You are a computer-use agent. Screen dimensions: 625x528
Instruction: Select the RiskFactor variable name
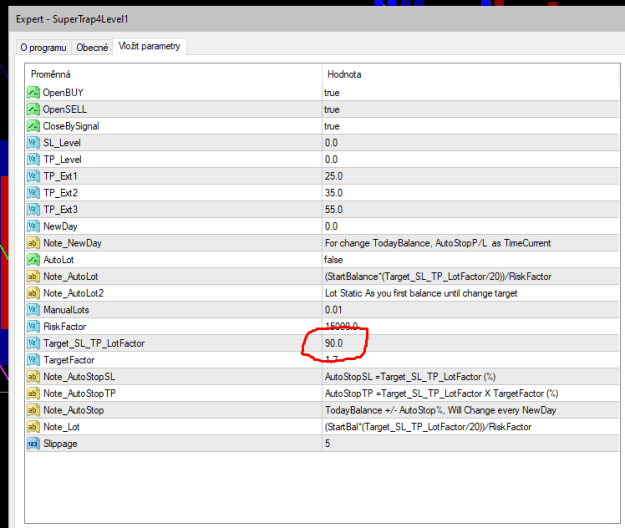pyautogui.click(x=65, y=327)
